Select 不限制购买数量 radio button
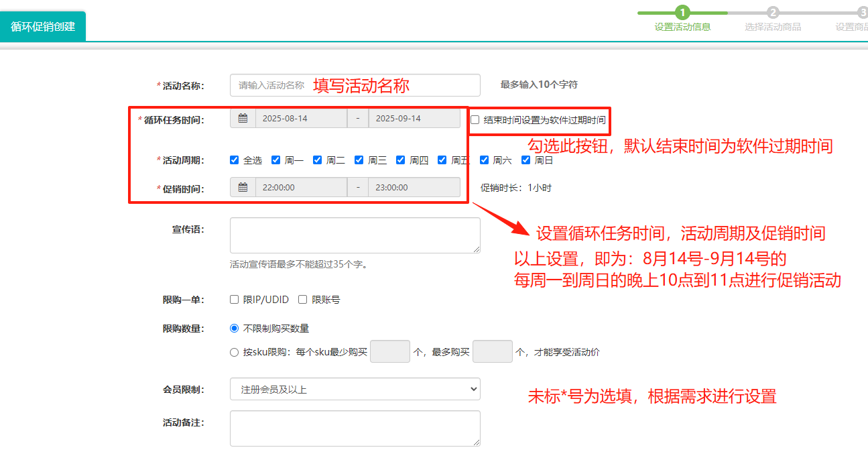868x466 pixels. 235,329
